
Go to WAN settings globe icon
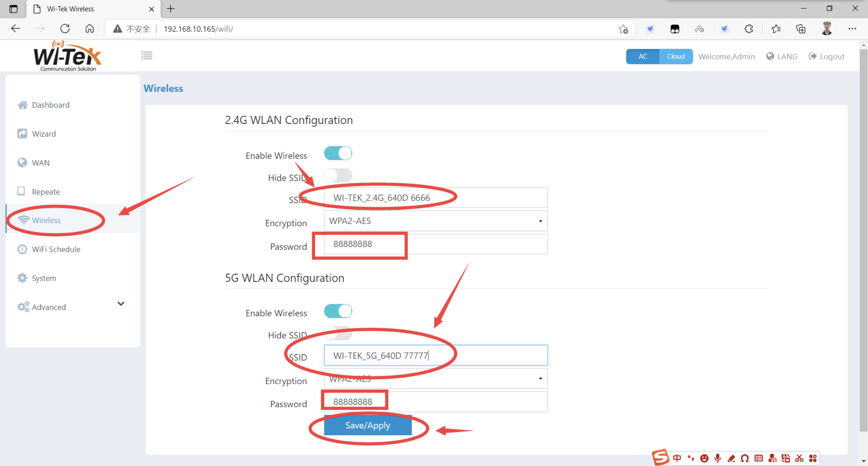(x=22, y=163)
